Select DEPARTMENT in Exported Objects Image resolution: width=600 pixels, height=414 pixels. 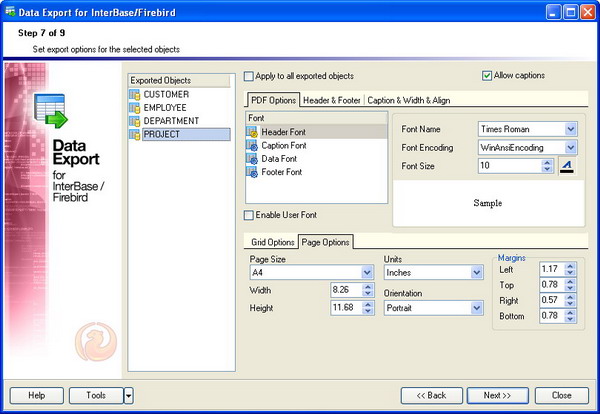pos(171,121)
